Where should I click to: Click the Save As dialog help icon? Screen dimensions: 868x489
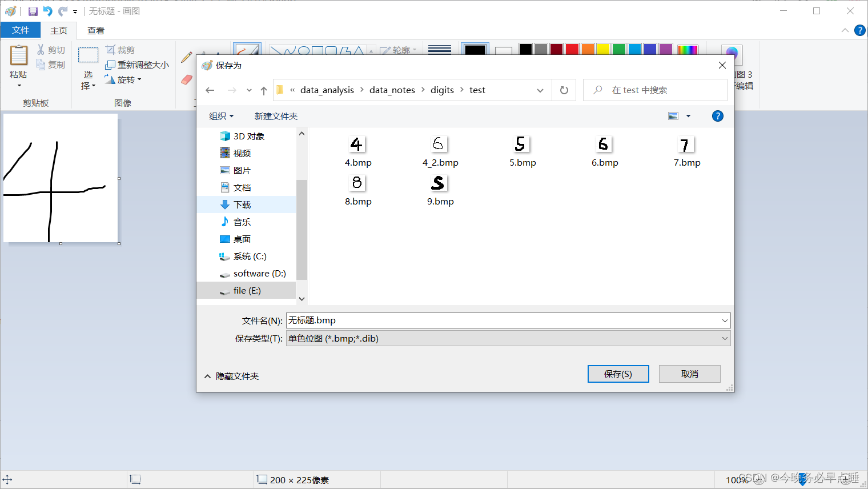tap(718, 116)
